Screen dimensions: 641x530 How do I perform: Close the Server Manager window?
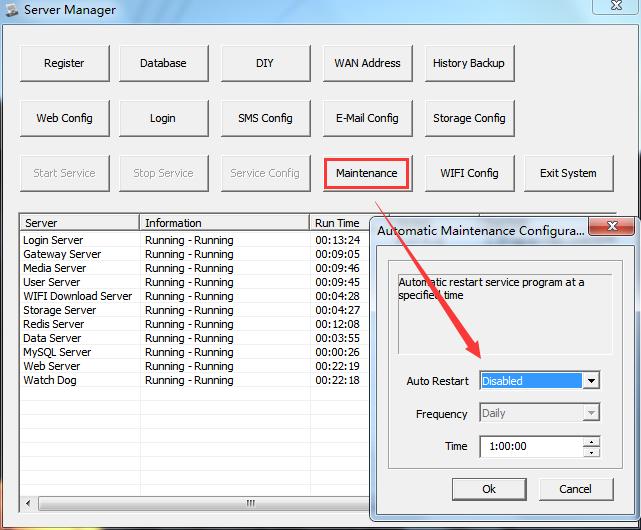point(616,6)
